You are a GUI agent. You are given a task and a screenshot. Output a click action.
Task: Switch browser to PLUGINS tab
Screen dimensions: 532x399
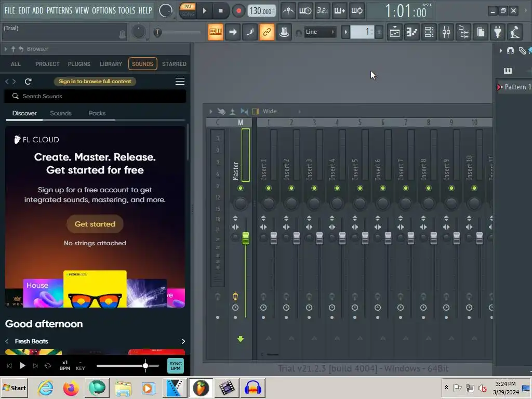[x=79, y=64]
